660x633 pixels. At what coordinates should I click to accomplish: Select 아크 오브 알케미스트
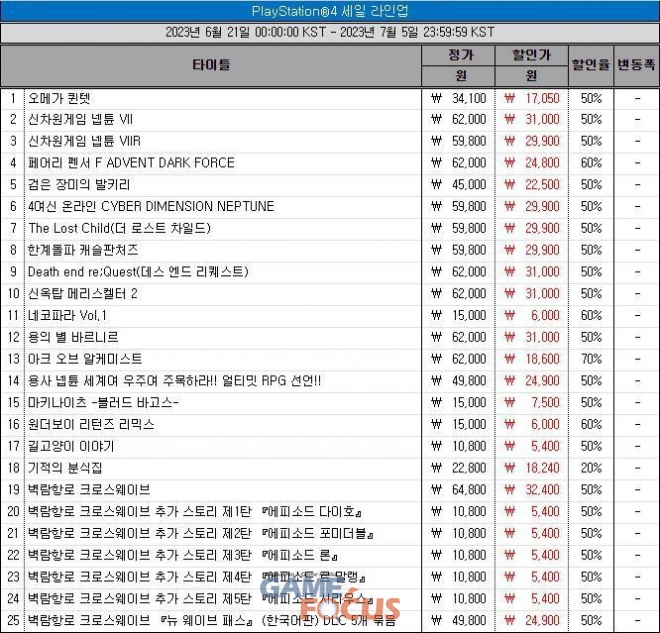tap(85, 359)
